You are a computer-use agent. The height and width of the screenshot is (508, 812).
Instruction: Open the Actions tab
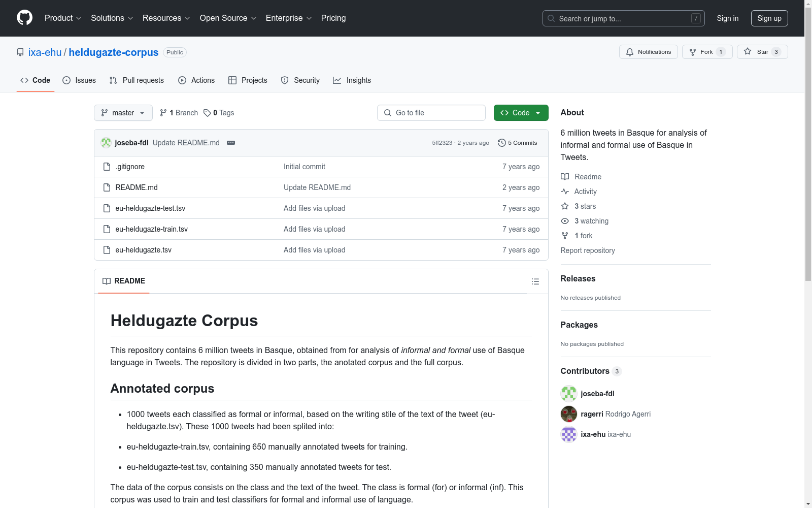(x=196, y=80)
